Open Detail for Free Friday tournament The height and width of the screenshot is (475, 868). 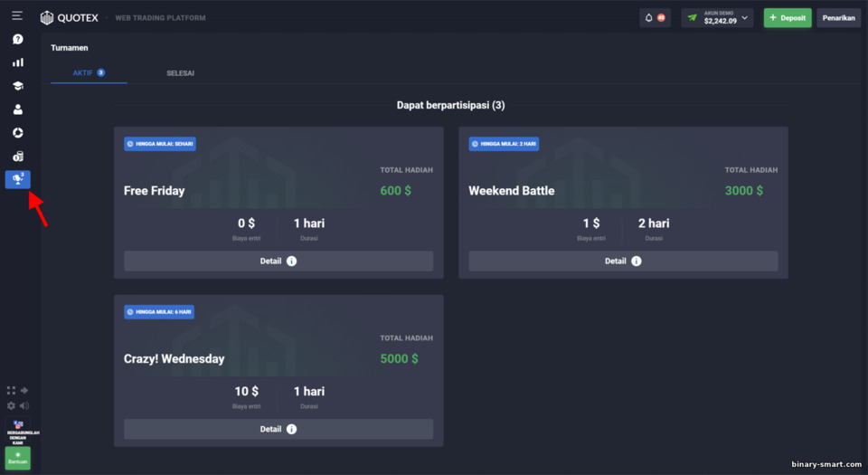pos(278,261)
